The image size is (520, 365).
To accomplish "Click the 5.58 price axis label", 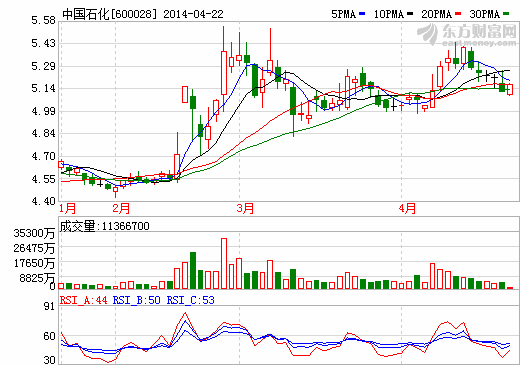I will [x=44, y=20].
